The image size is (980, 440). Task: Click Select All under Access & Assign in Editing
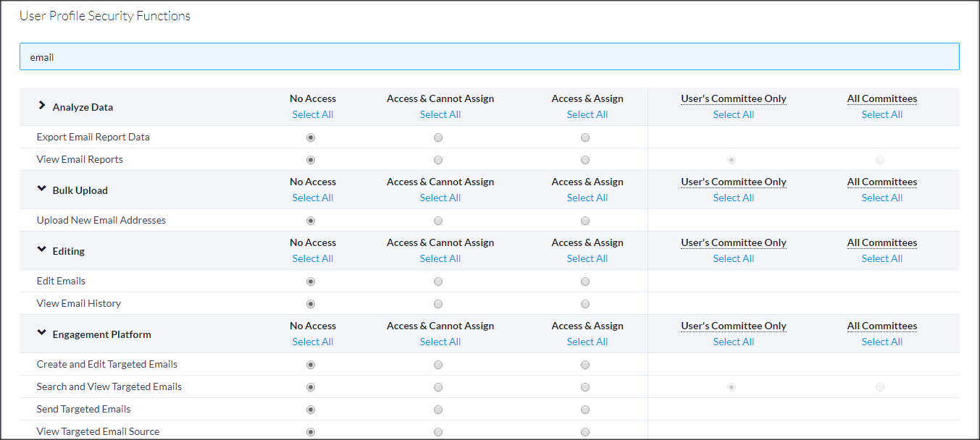coord(587,258)
